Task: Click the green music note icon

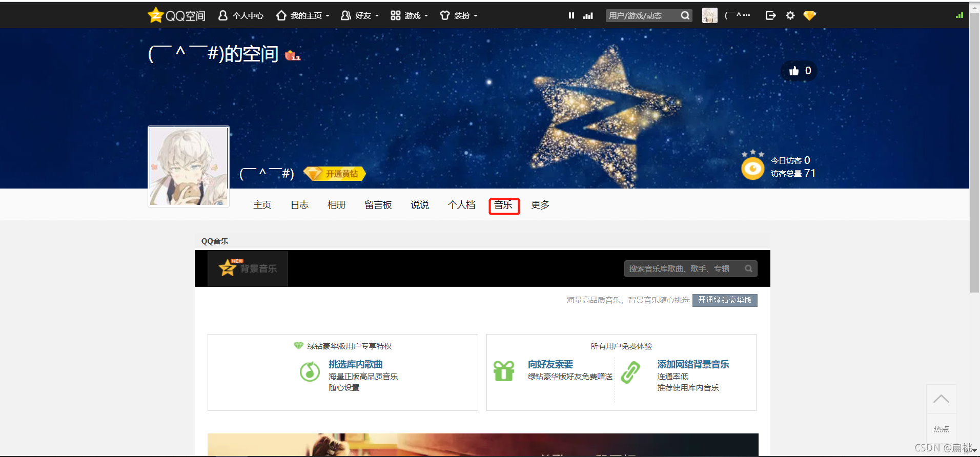Action: (x=310, y=371)
